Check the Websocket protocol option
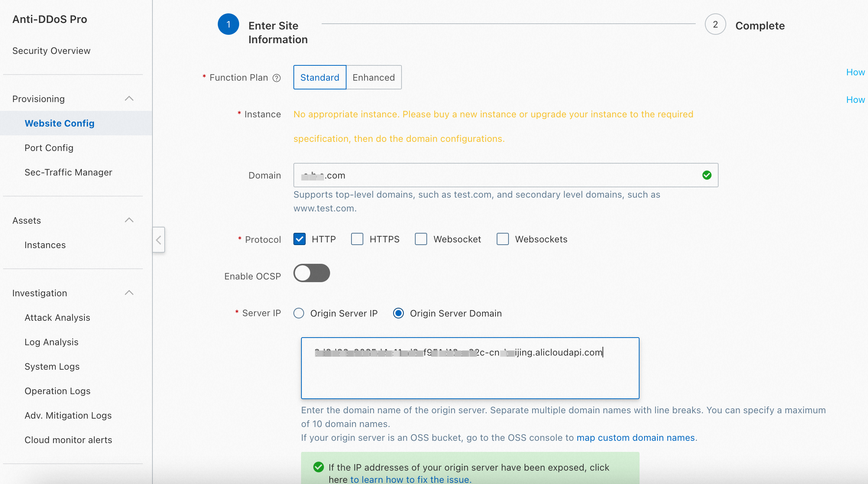Screen dimensions: 868x484 pyautogui.click(x=421, y=239)
